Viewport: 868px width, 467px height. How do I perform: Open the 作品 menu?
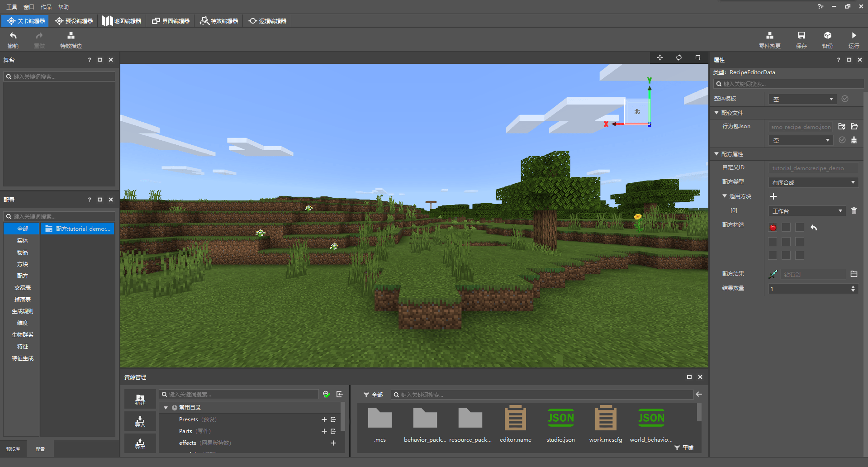[x=46, y=7]
